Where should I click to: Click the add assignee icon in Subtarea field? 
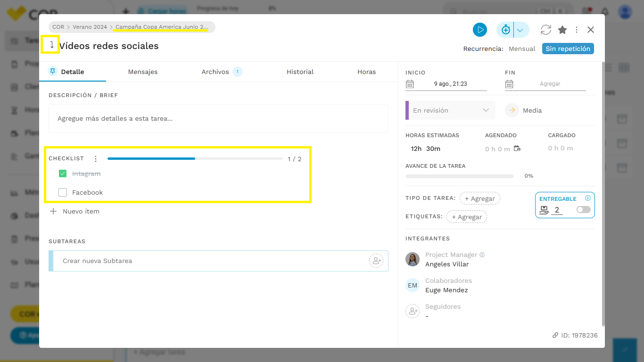(376, 261)
